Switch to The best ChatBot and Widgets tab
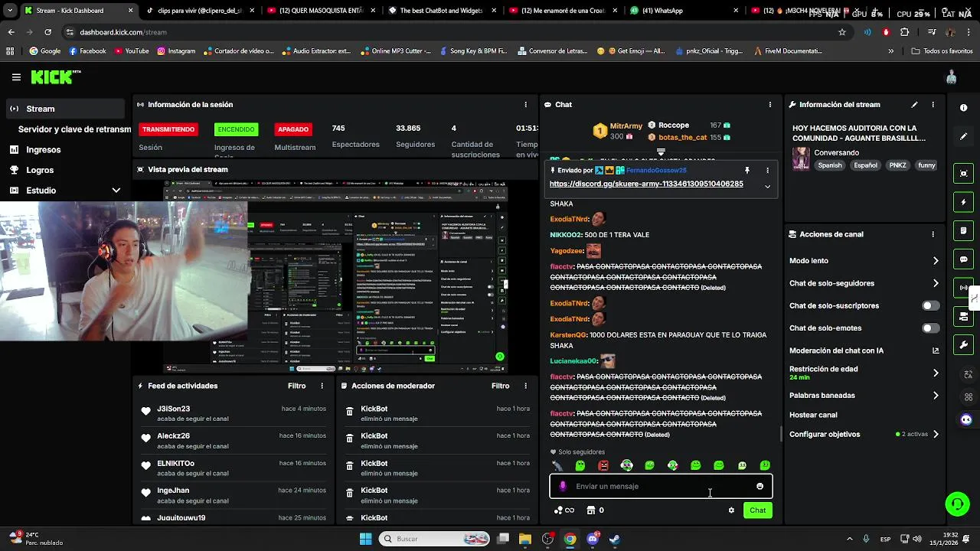Viewport: 980px width, 551px height. click(x=443, y=11)
